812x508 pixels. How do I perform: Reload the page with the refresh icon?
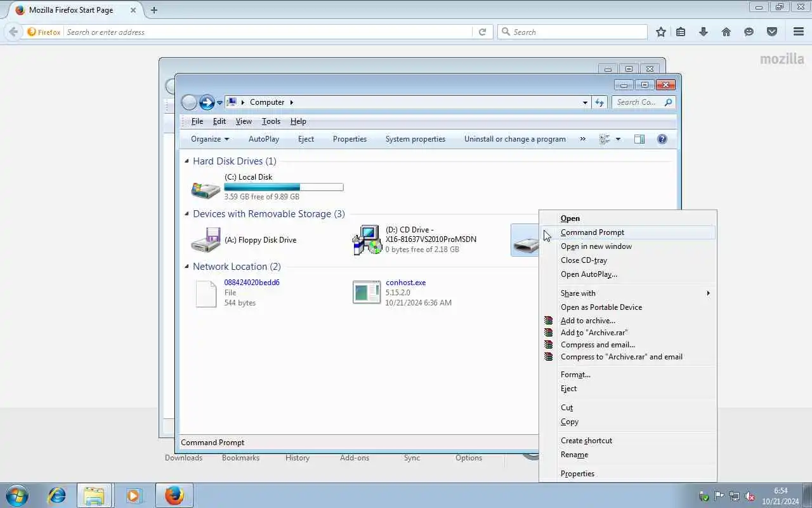point(483,32)
